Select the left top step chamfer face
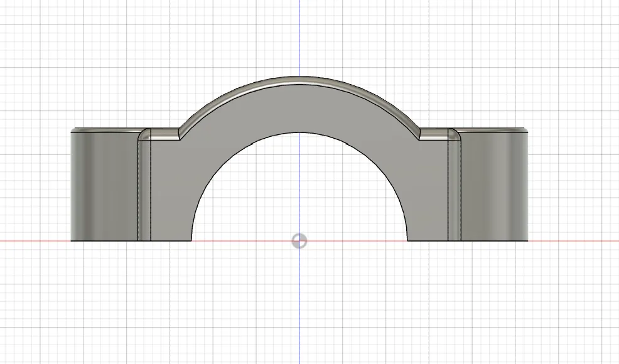Screen dimensions: 619x364 click(165, 134)
